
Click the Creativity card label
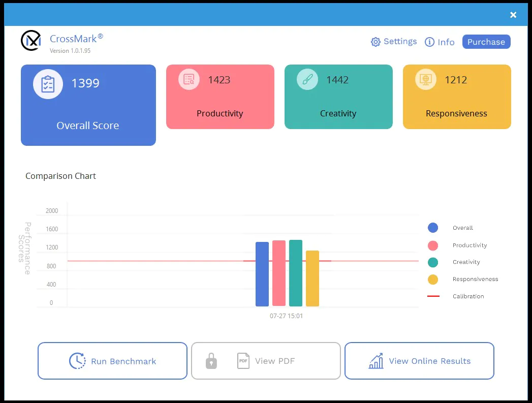[x=338, y=113]
